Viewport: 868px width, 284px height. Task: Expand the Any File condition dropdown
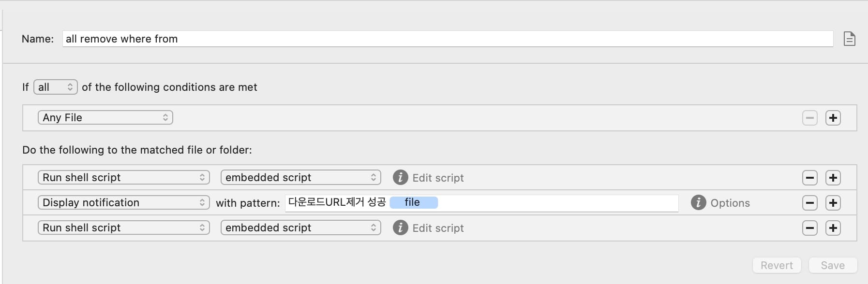point(105,118)
